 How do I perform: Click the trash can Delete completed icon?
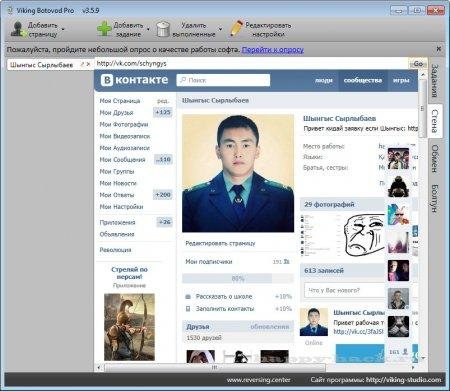pyautogui.click(x=163, y=29)
